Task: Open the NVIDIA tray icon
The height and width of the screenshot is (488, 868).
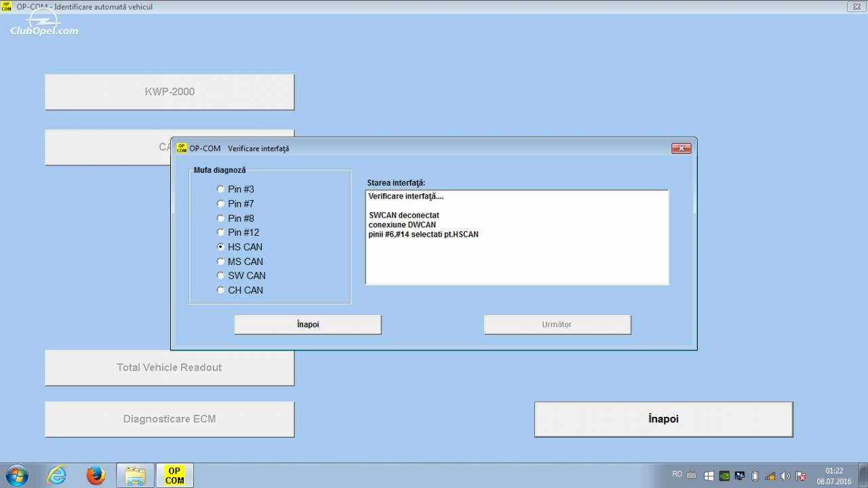Action: pyautogui.click(x=724, y=476)
